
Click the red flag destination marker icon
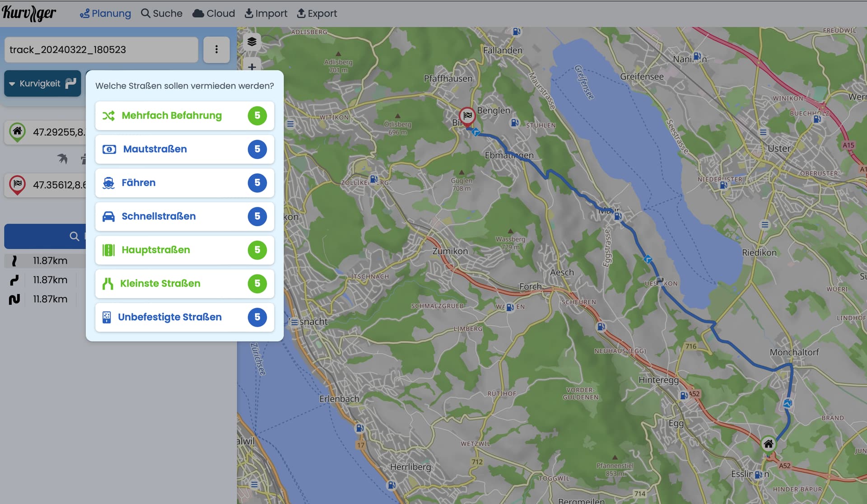click(17, 185)
